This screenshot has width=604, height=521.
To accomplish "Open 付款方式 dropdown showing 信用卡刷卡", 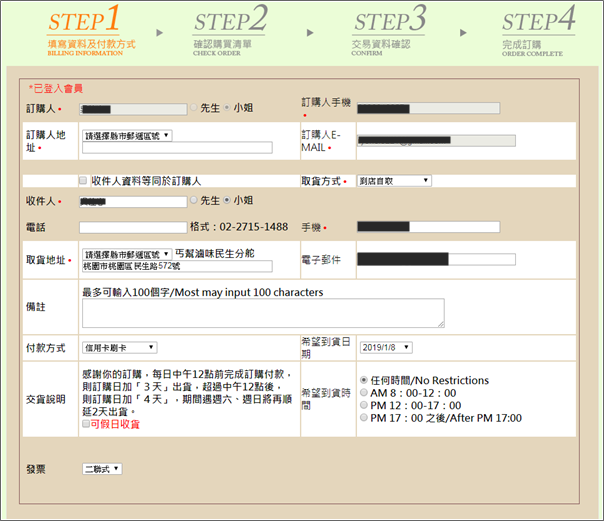I will click(119, 347).
